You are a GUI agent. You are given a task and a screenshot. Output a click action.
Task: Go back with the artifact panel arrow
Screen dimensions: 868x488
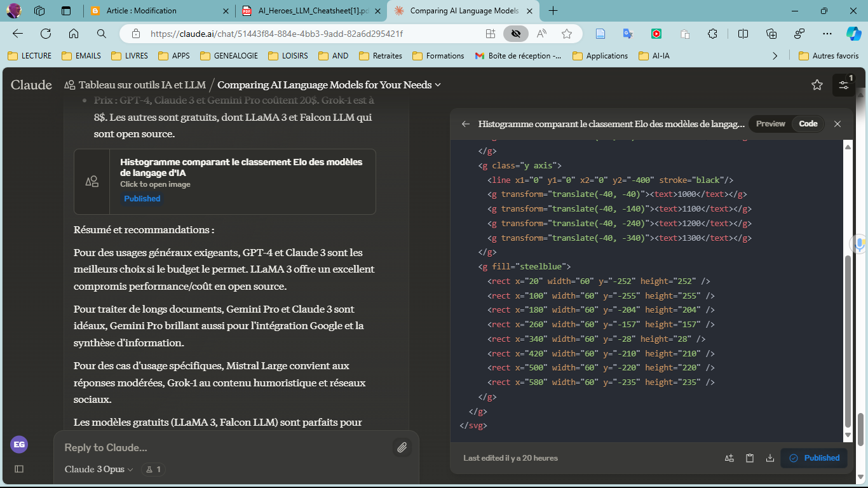coord(466,124)
